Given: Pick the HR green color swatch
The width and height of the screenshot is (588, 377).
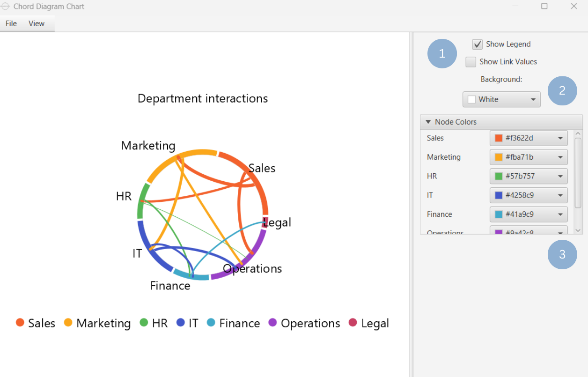Looking at the screenshot, I should [499, 177].
